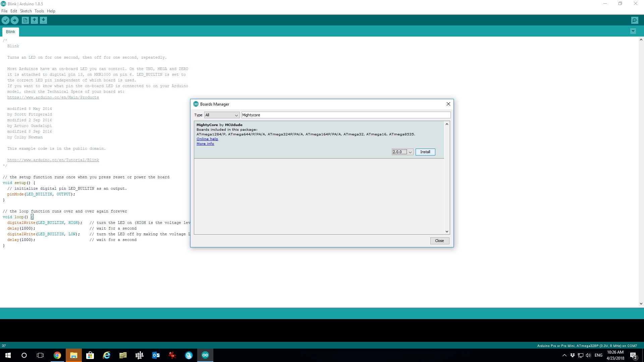Click the Open sketch up-arrow icon
The width and height of the screenshot is (644, 362).
pos(34,20)
